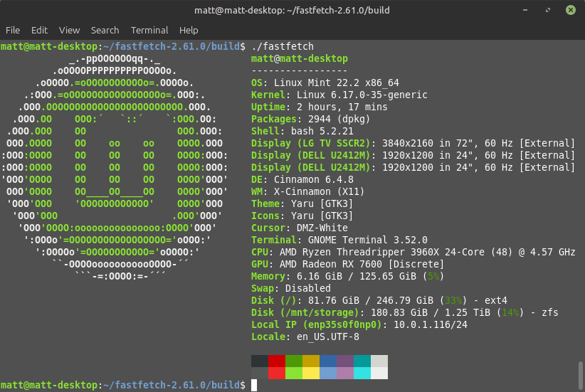Click the white color block in bottom row
The width and height of the screenshot is (585, 392).
(379, 373)
